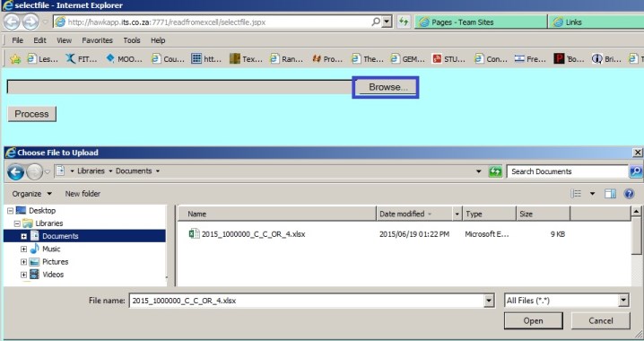Expand the Music tree node
Screen dimensions: 644x341
[x=24, y=249]
